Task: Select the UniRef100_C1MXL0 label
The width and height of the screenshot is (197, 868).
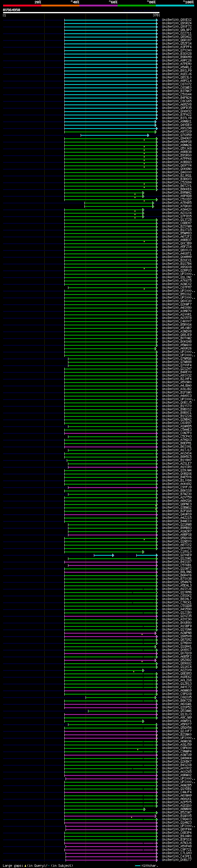Action: pos(177,551)
